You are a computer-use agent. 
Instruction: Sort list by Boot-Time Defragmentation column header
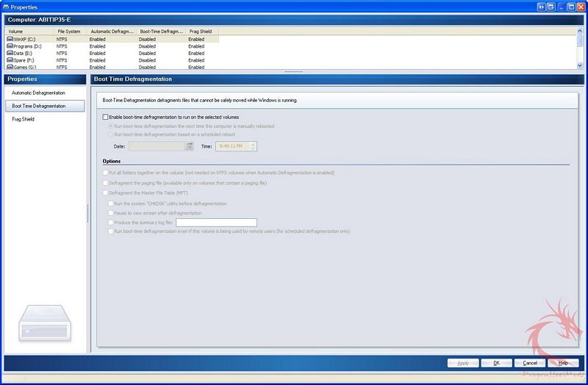(161, 32)
